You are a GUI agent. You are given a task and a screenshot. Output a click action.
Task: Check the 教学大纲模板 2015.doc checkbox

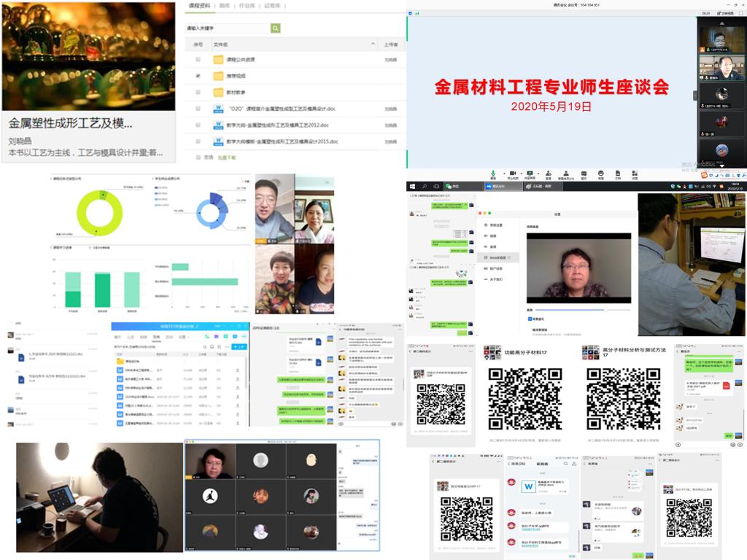pos(198,141)
